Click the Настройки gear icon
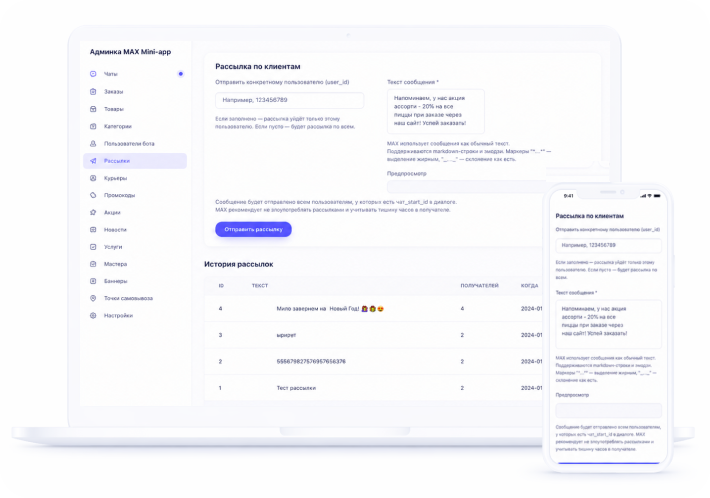The height and width of the screenshot is (498, 710). 93,316
